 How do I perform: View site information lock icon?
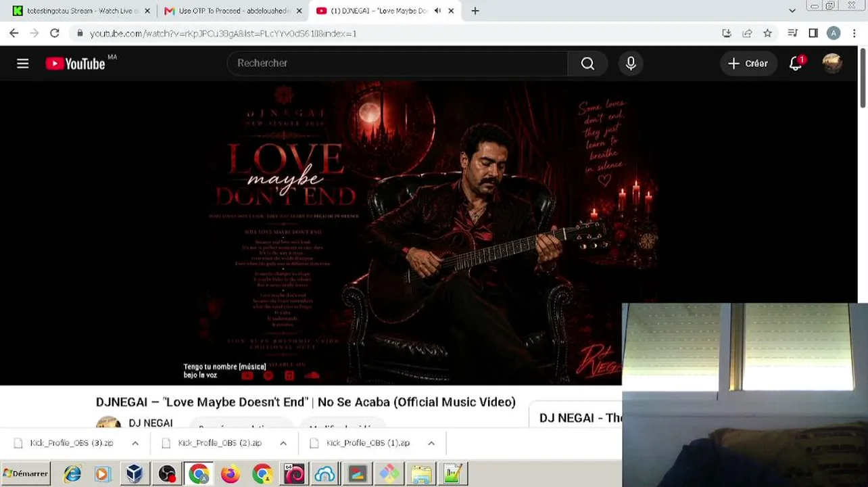[80, 33]
